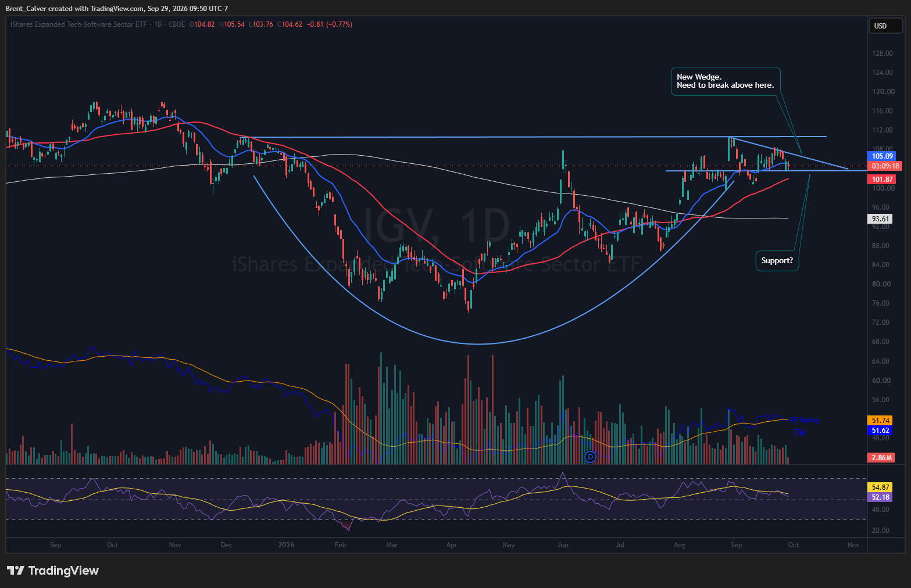Image resolution: width=911 pixels, height=588 pixels.
Task: Click the iShares Expanded Tech-Software Sector ETF title
Action: (78, 24)
